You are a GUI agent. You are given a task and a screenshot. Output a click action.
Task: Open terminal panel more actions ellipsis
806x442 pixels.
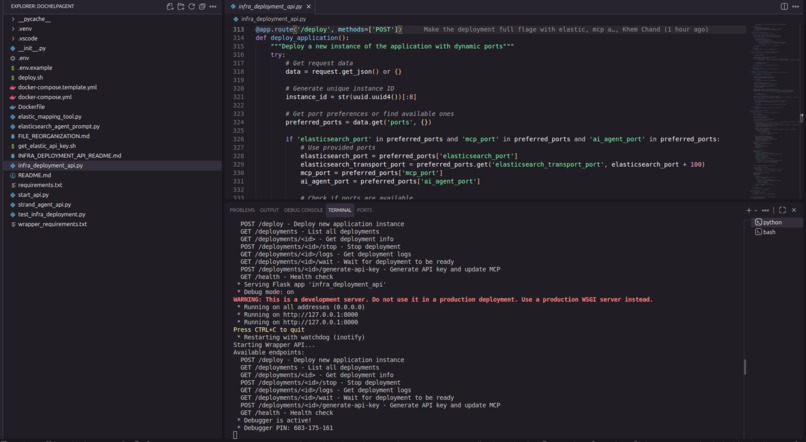tap(765, 210)
